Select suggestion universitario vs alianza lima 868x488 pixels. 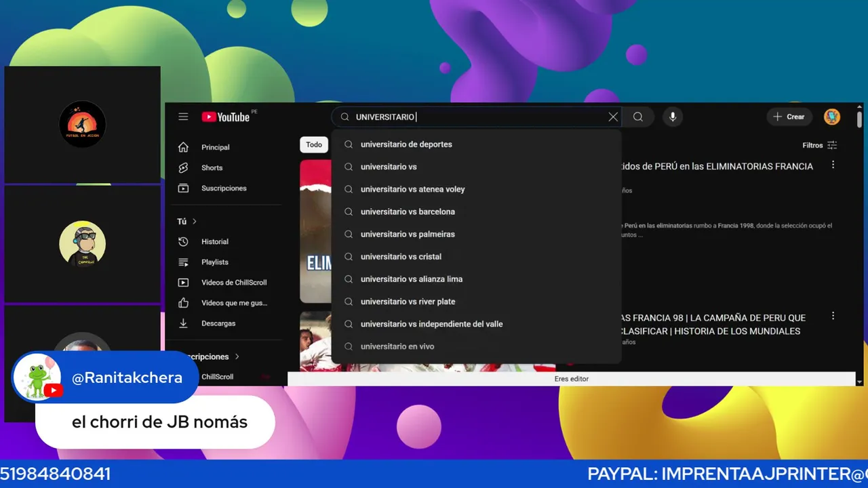pos(476,279)
